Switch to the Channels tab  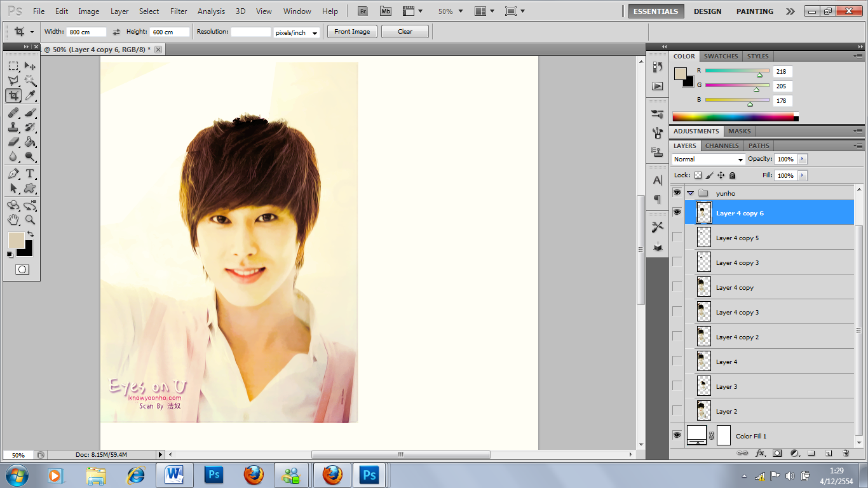click(722, 146)
